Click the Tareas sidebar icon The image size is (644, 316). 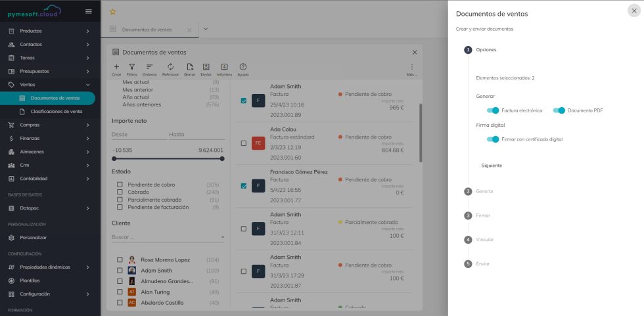coord(12,58)
